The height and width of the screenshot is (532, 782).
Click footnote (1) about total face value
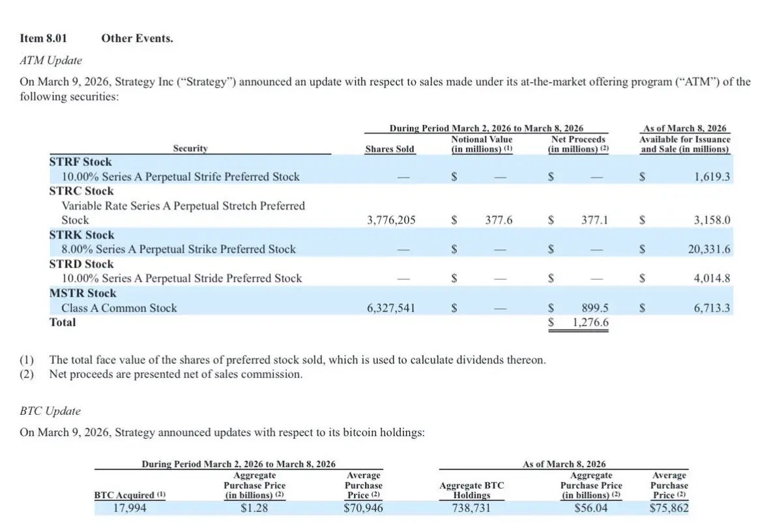coord(283,360)
